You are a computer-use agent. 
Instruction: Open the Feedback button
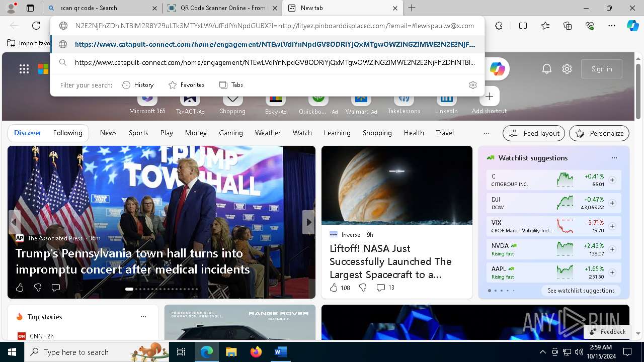click(607, 332)
